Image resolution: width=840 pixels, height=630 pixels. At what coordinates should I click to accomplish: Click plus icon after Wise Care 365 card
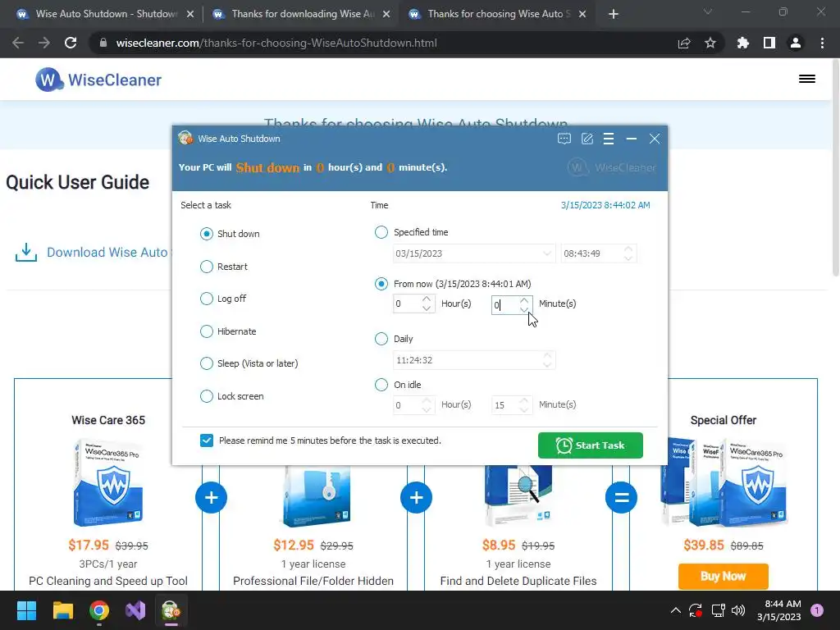(211, 498)
